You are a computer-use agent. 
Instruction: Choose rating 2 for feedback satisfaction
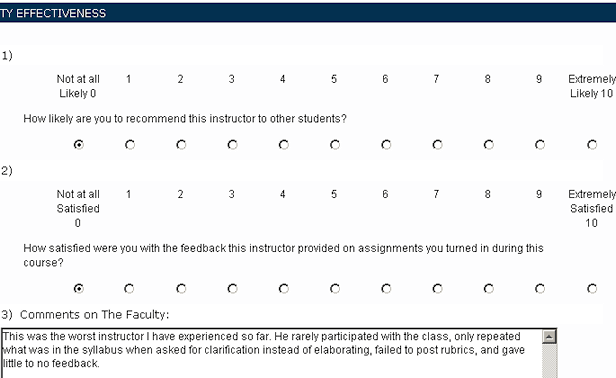[181, 289]
